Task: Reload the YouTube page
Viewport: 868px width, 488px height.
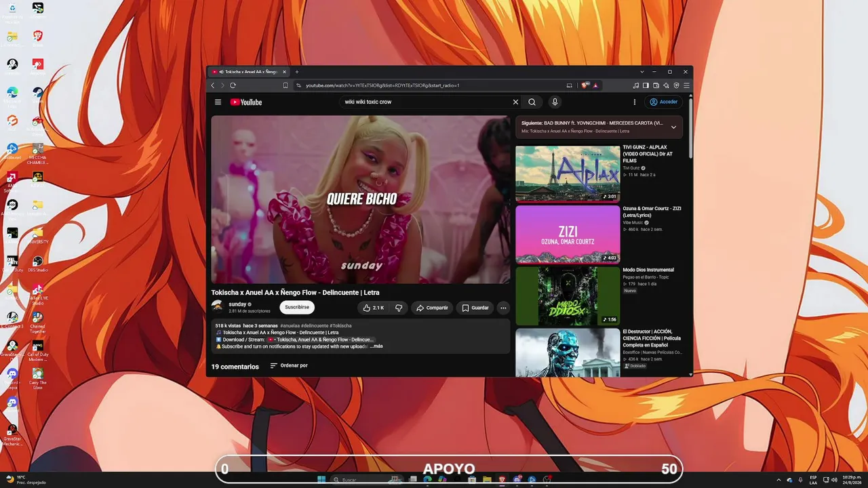Action: coord(233,85)
